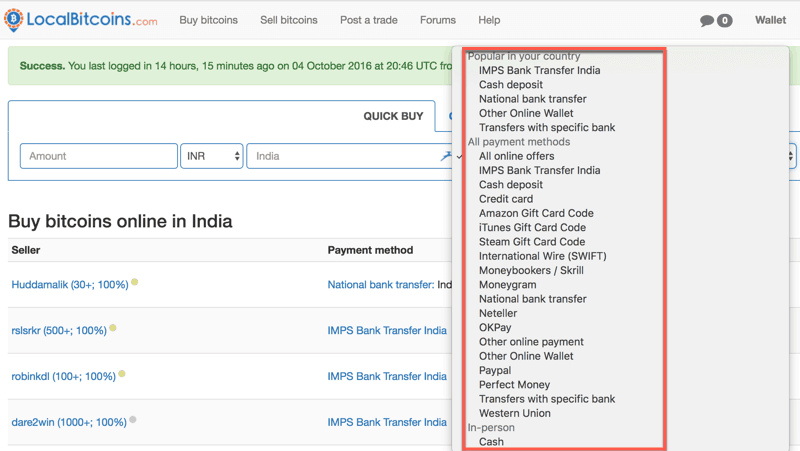Select Western Union option
800x451 pixels.
click(x=514, y=413)
